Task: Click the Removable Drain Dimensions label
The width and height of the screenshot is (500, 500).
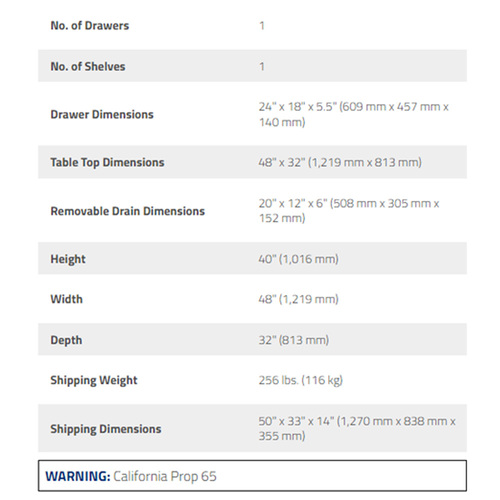Action: coord(128,211)
